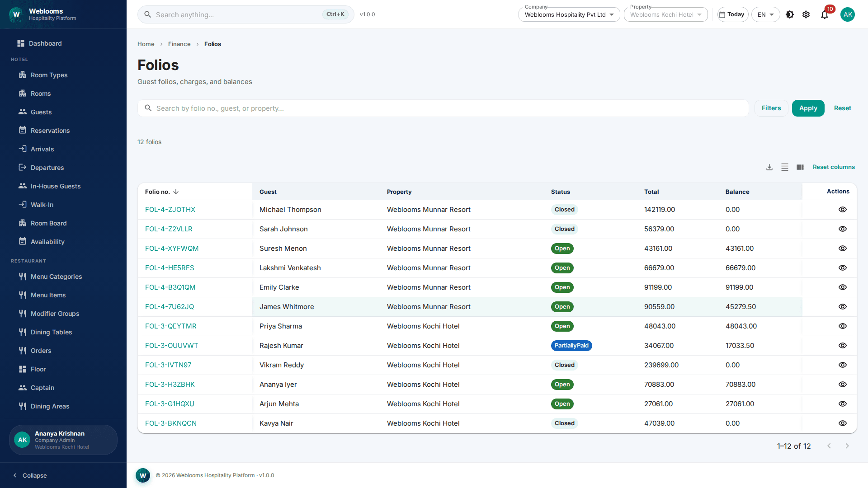Go to Reservations in the sidebar

[x=63, y=131]
